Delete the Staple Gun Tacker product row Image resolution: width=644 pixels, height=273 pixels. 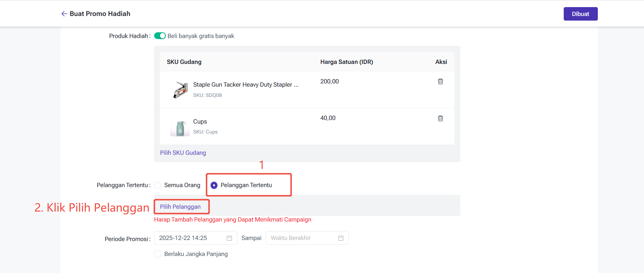point(440,82)
